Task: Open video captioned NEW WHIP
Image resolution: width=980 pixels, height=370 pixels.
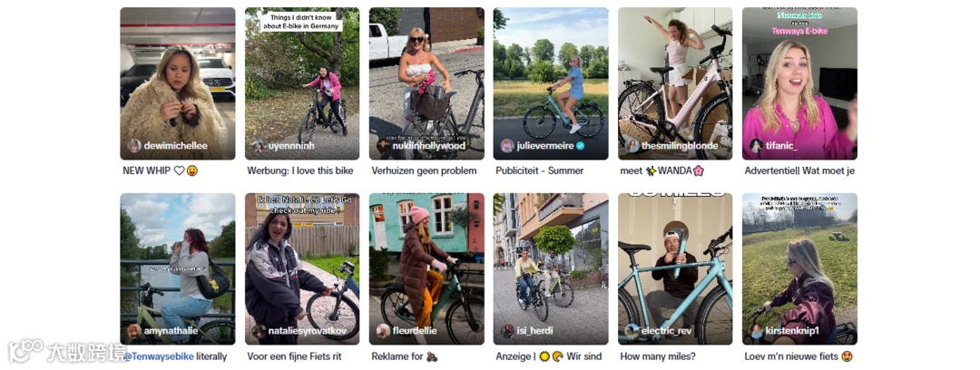Action: tap(178, 83)
